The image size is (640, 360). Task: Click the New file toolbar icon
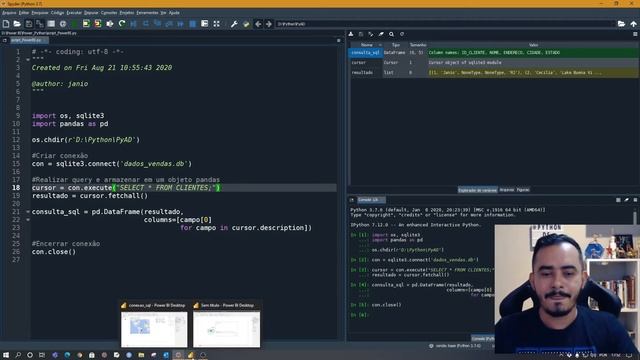pos(6,24)
